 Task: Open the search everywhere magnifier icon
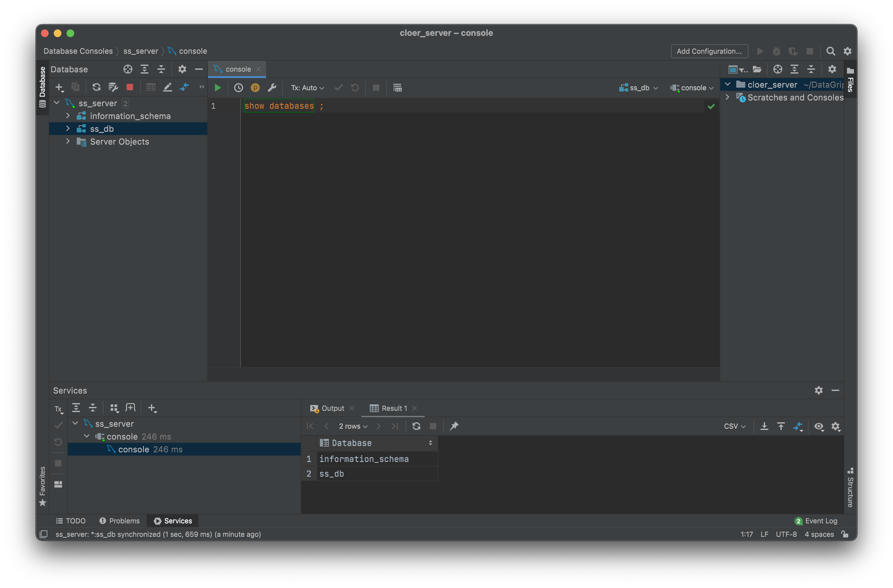pyautogui.click(x=831, y=52)
